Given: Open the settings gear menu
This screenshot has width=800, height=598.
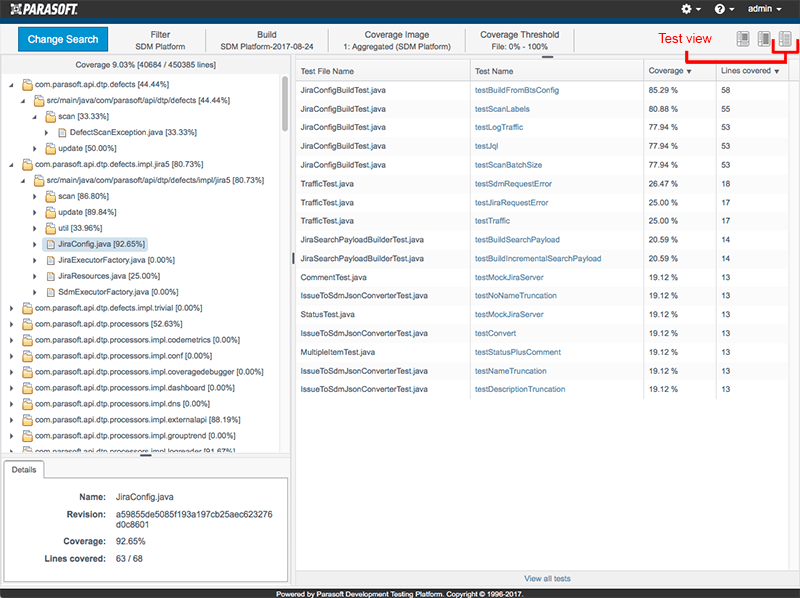Looking at the screenshot, I should click(x=691, y=9).
